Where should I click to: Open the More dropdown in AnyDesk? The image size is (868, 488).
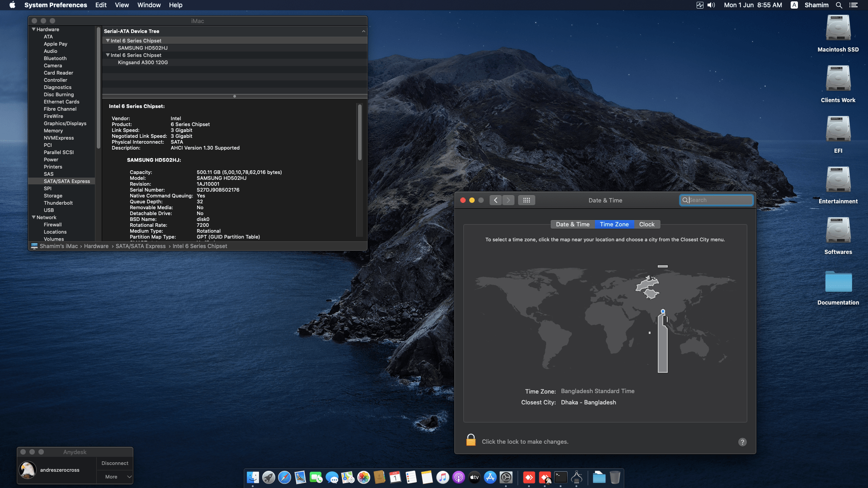[x=115, y=477]
